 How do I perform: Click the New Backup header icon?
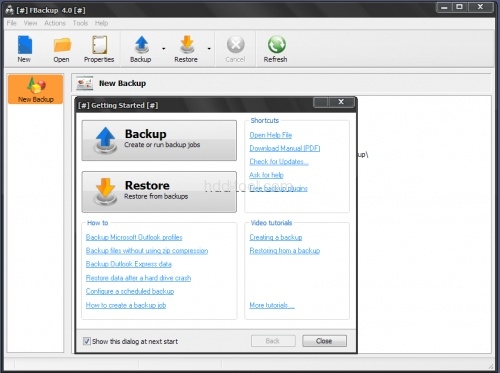pyautogui.click(x=84, y=83)
